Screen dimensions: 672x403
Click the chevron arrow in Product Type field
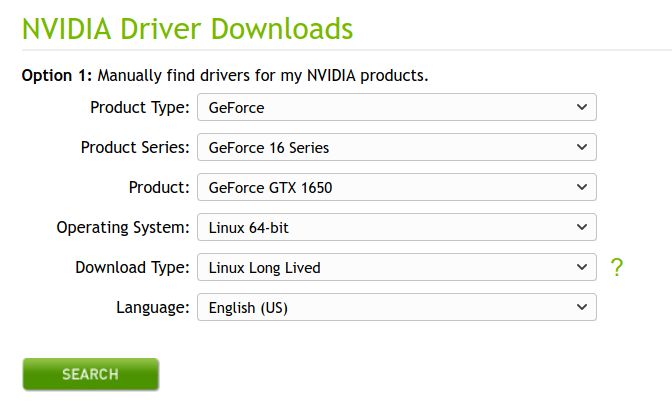pos(582,107)
